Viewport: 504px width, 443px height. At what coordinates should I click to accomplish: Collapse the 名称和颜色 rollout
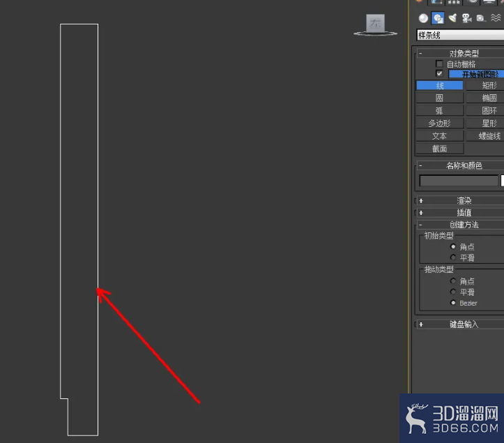point(460,165)
